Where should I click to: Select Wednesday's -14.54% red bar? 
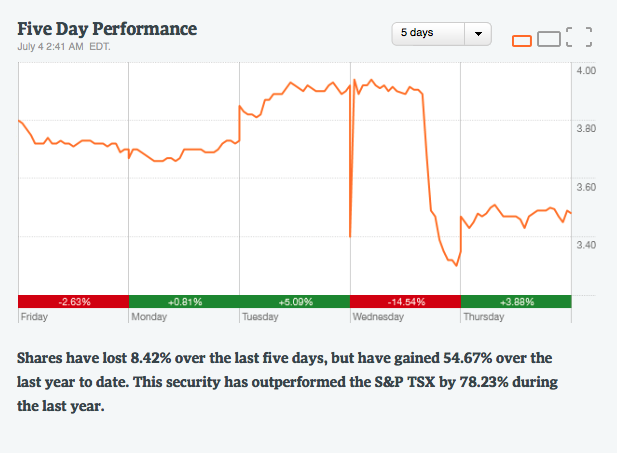[404, 302]
